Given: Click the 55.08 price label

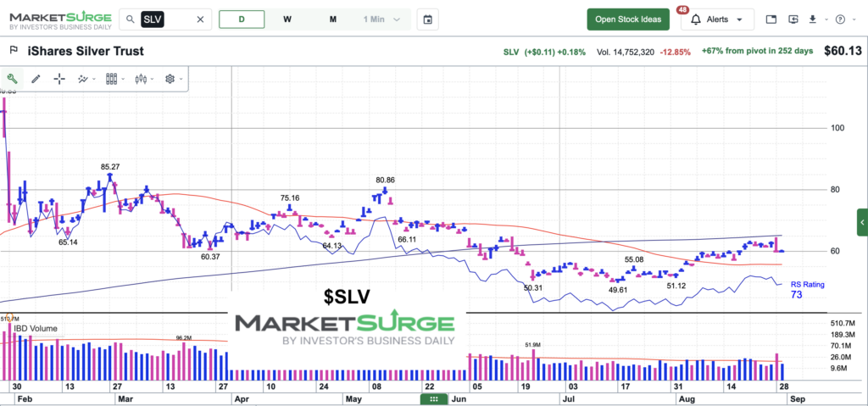Looking at the screenshot, I should point(634,259).
